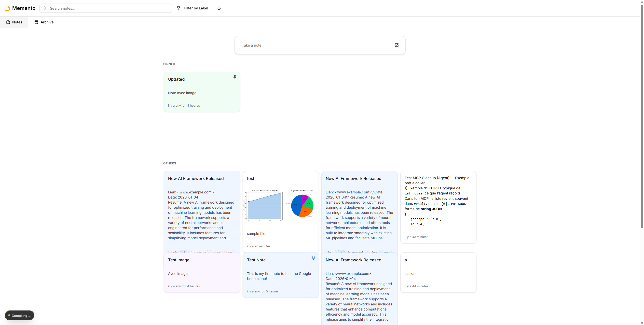Click the filter funnel icon
The height and width of the screenshot is (325, 644).
point(179,8)
